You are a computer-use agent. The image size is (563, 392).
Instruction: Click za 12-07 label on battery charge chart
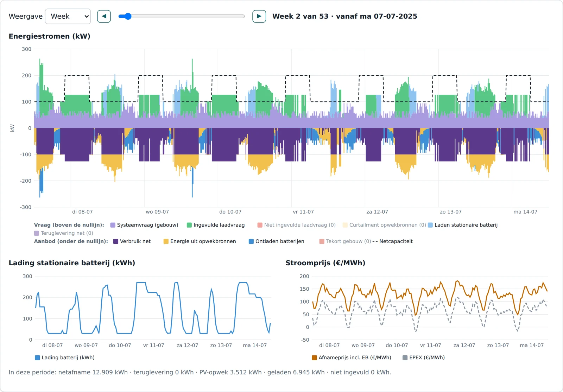[x=187, y=345]
